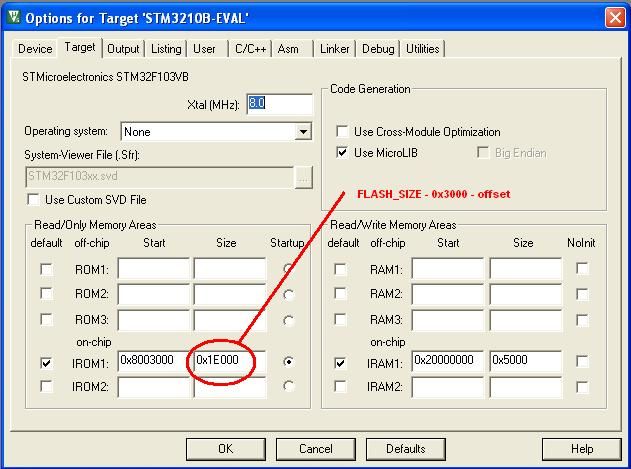The image size is (631, 469).
Task: Toggle the IROM1 default checkbox
Action: (46, 363)
